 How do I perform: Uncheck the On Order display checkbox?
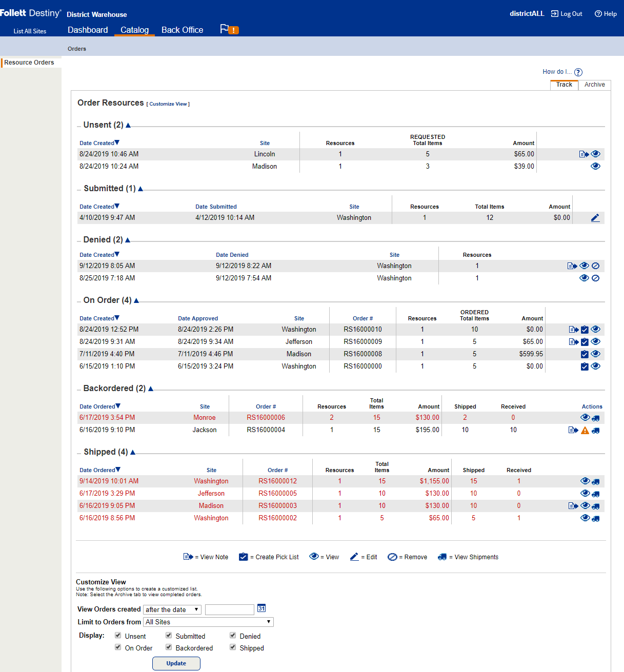[x=118, y=647]
